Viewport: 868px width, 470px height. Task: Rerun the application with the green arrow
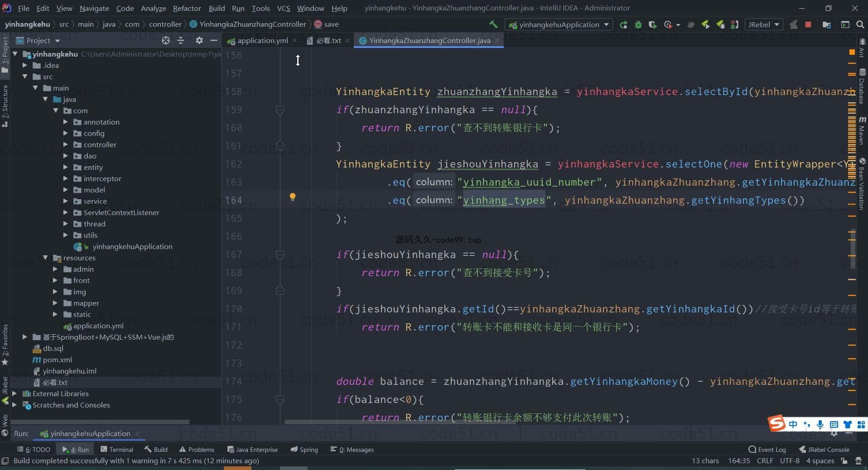tap(624, 24)
